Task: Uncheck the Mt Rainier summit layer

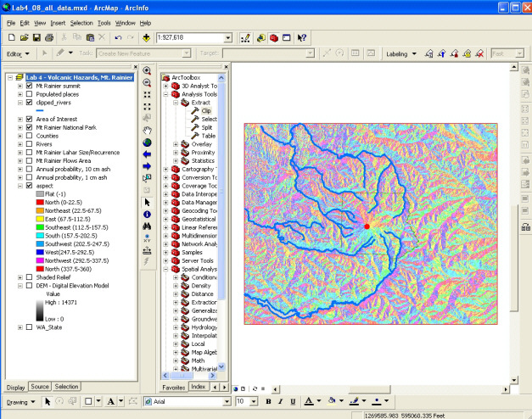Action: pos(29,86)
